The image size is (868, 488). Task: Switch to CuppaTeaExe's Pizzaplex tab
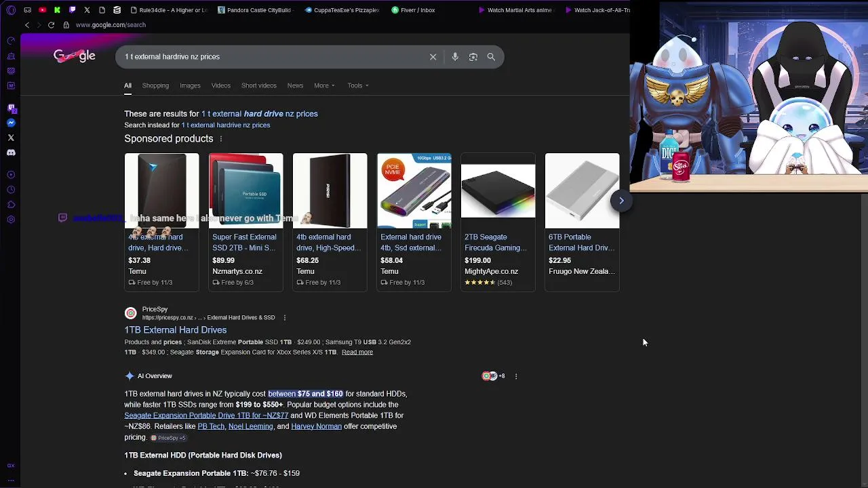342,10
